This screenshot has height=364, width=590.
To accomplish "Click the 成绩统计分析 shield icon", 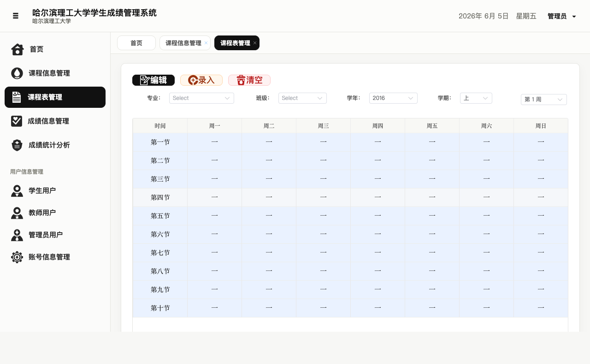I will 17,145.
